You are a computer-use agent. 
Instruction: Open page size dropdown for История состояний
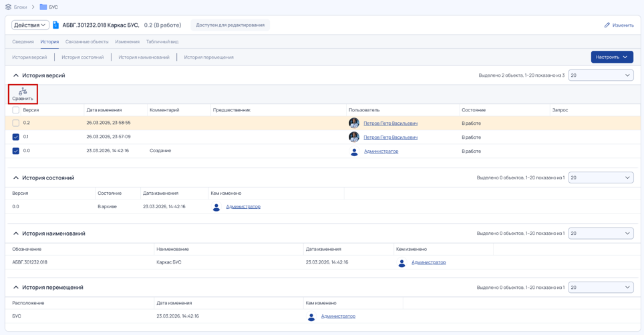(x=601, y=178)
